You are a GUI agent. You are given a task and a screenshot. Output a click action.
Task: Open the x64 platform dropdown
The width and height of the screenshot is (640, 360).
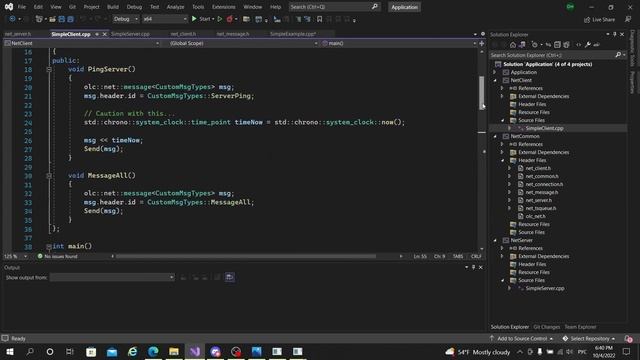[164, 19]
